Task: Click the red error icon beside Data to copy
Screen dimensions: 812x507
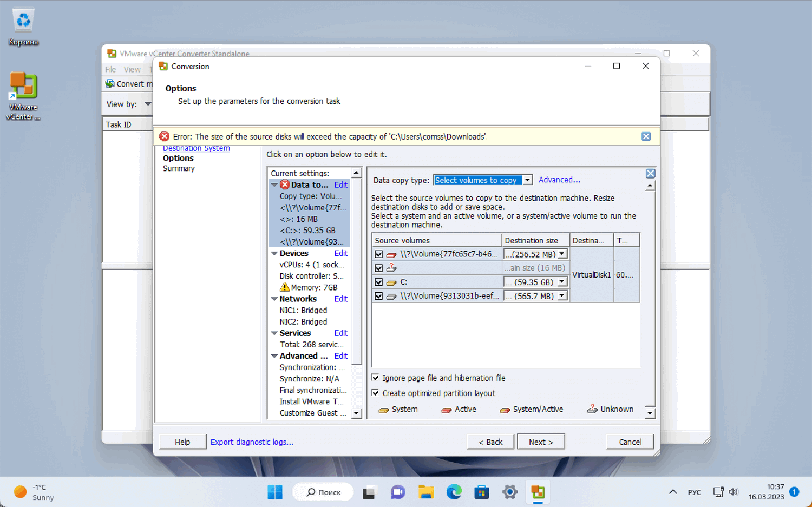Action: tap(285, 185)
